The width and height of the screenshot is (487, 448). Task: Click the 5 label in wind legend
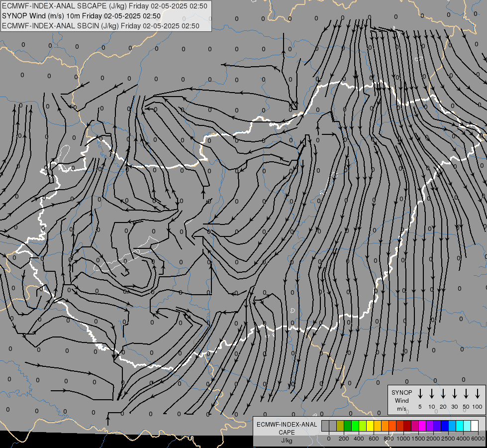(420, 407)
